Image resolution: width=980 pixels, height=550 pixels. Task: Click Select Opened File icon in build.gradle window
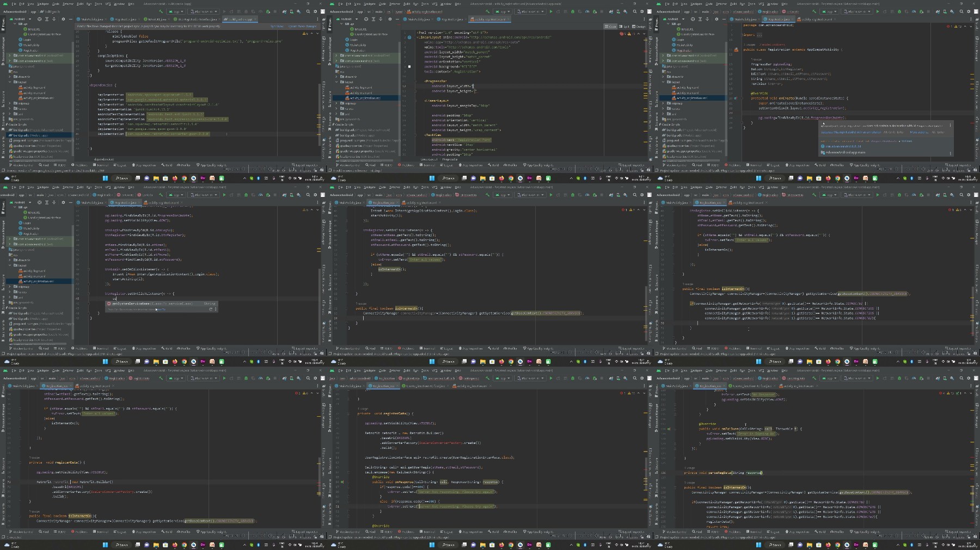[40, 19]
